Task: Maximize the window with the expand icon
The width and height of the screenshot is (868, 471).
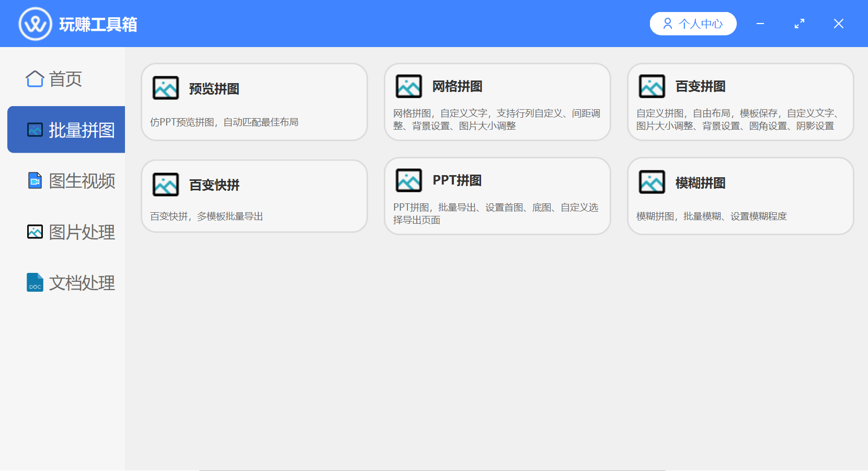Action: click(800, 24)
